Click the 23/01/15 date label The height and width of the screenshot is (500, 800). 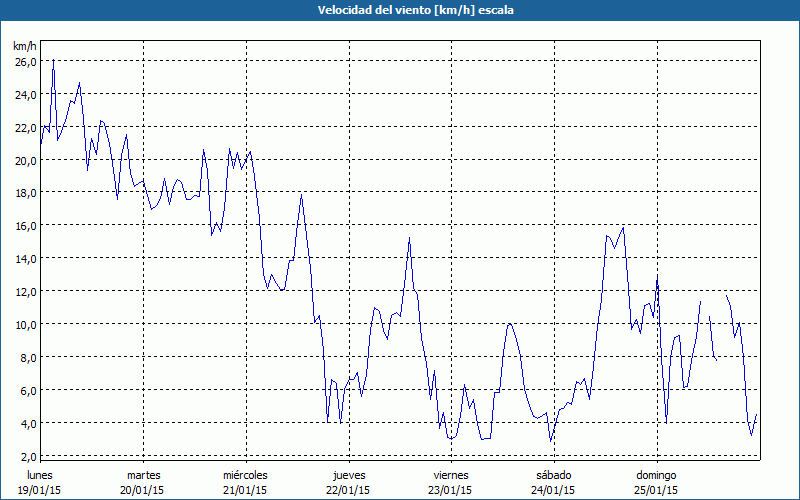pos(450,490)
